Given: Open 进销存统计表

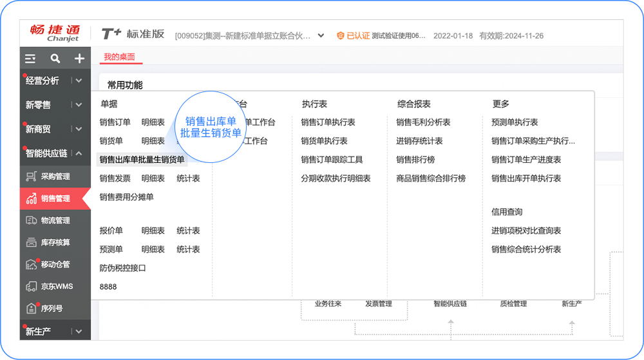Looking at the screenshot, I should coord(419,141).
